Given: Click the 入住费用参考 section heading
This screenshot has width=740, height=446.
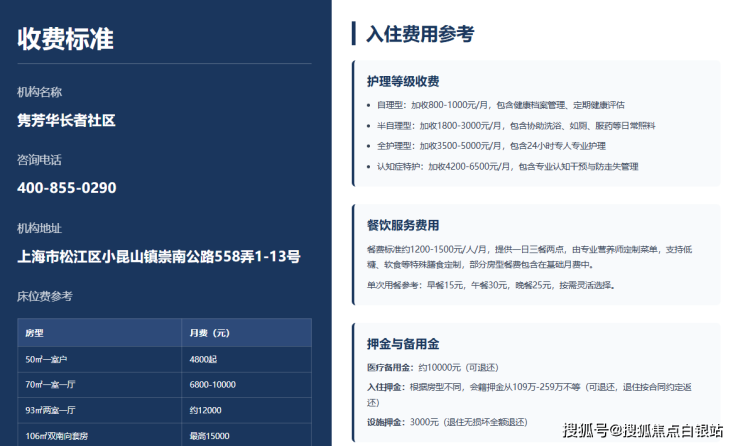Looking at the screenshot, I should coord(420,34).
